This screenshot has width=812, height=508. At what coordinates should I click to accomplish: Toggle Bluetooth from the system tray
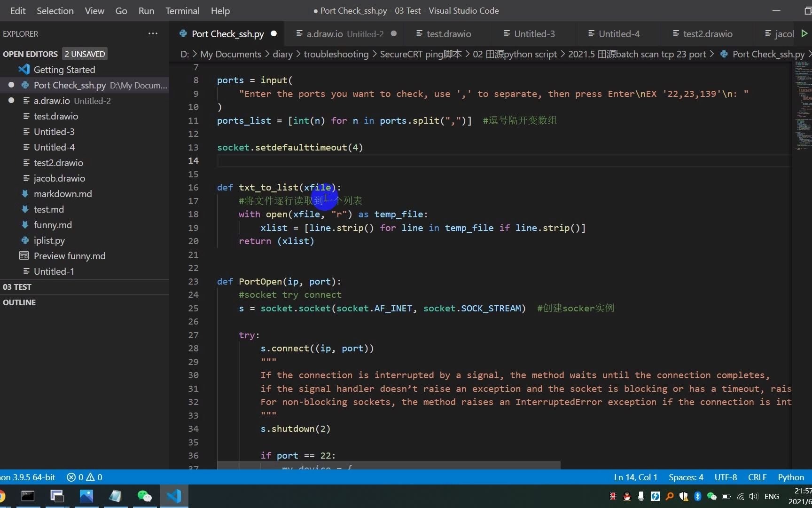(697, 496)
